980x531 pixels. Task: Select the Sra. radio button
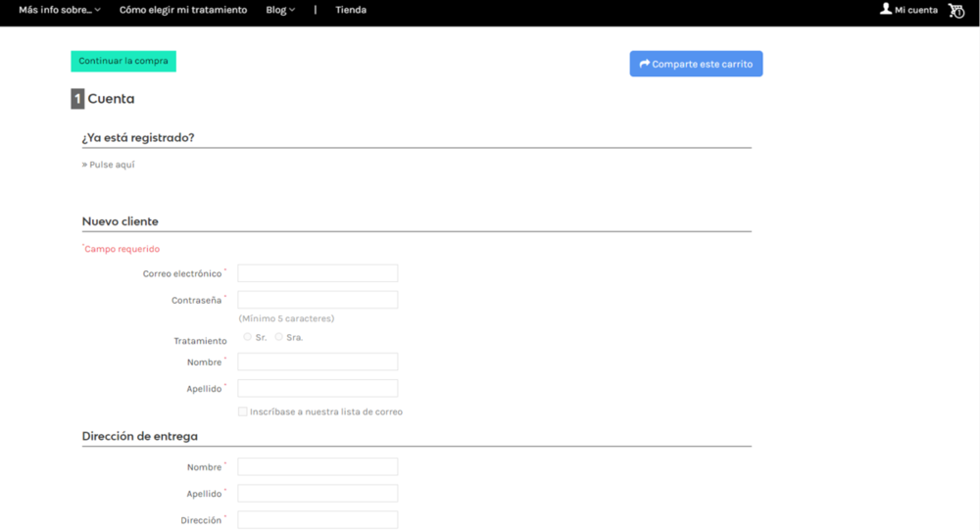[x=279, y=337]
